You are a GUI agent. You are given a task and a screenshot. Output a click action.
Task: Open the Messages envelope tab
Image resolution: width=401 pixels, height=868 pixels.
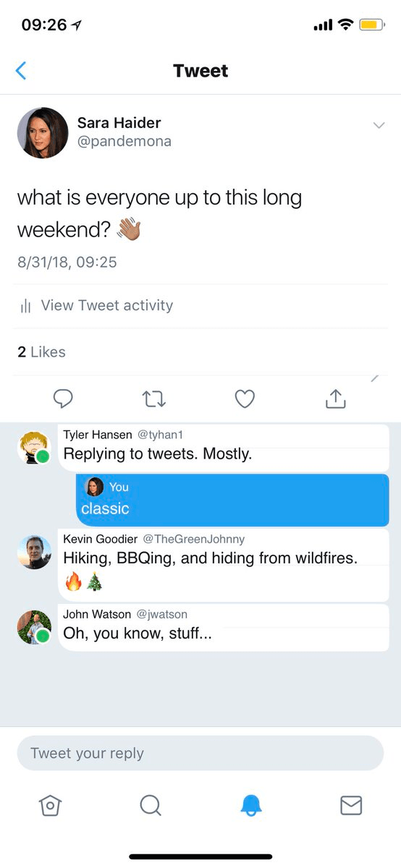click(x=351, y=805)
